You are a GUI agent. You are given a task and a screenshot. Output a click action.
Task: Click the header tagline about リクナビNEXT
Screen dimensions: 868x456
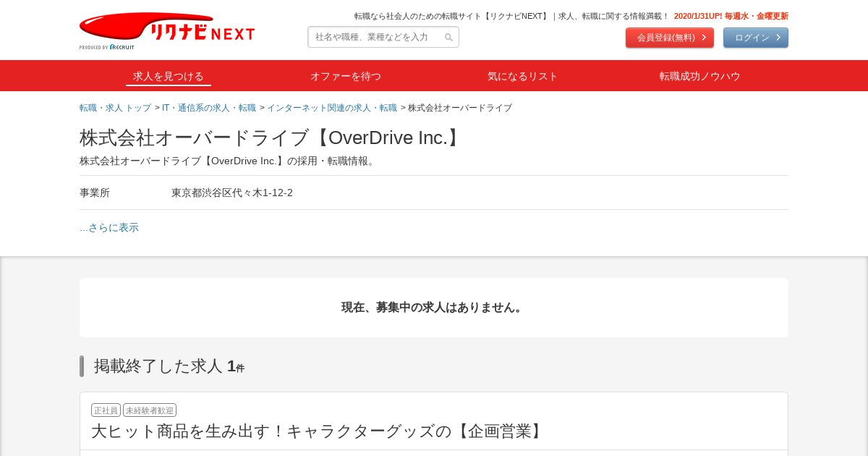512,16
